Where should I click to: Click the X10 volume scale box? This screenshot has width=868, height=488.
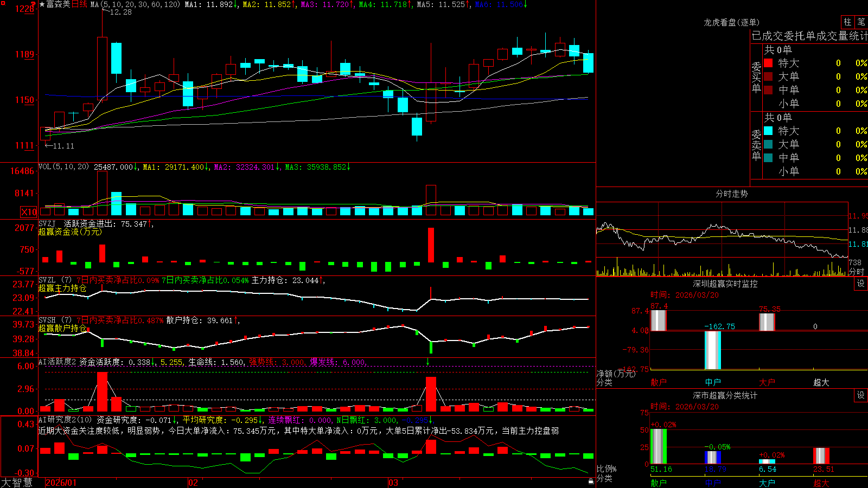29,212
